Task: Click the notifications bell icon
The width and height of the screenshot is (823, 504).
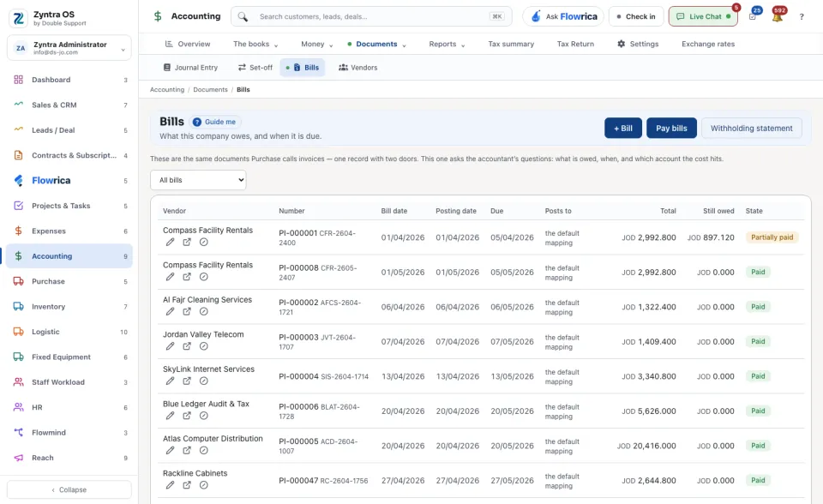Action: [x=778, y=17]
